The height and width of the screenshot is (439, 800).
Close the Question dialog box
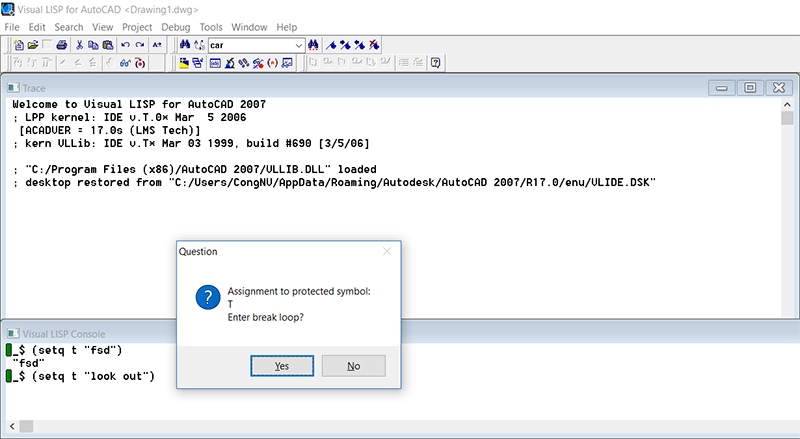[387, 252]
